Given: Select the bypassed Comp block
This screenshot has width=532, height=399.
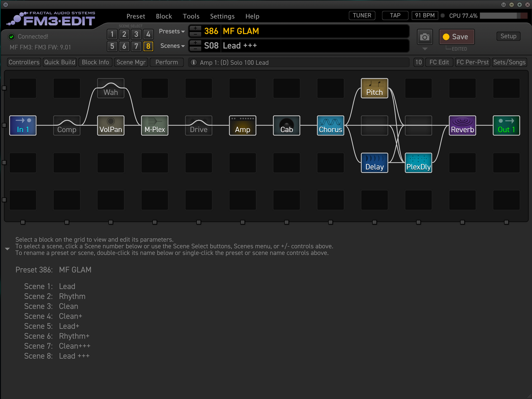Looking at the screenshot, I should tap(67, 125).
